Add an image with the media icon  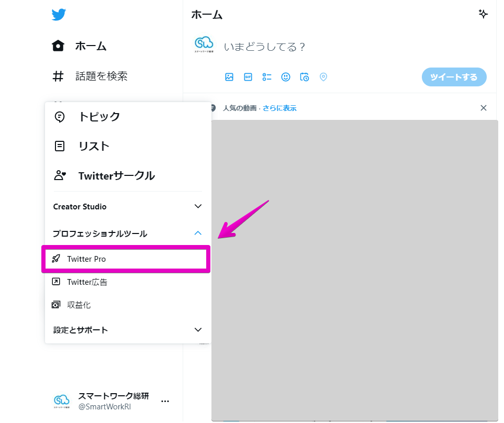click(x=229, y=77)
